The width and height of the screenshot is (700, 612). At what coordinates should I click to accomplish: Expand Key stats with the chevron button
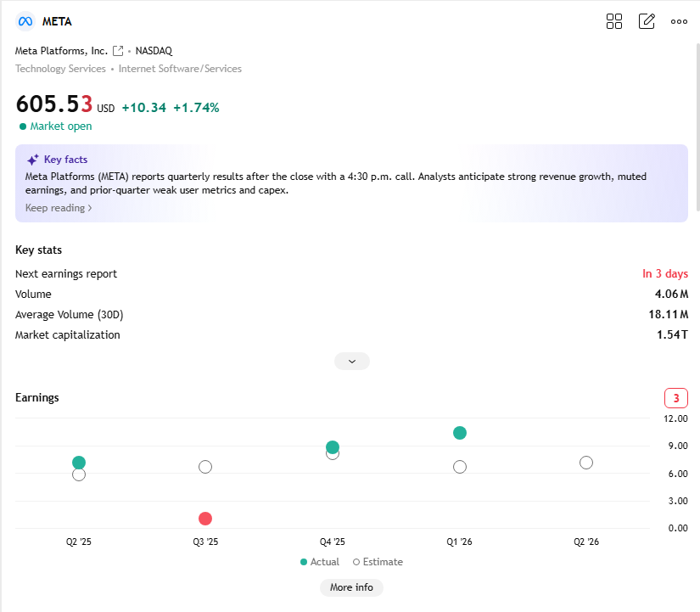(352, 362)
